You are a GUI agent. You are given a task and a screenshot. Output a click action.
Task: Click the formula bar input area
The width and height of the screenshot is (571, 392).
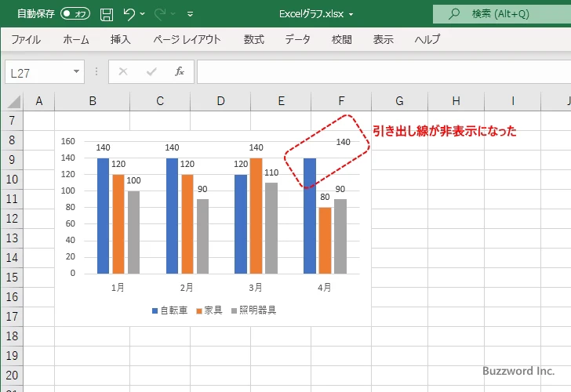384,72
